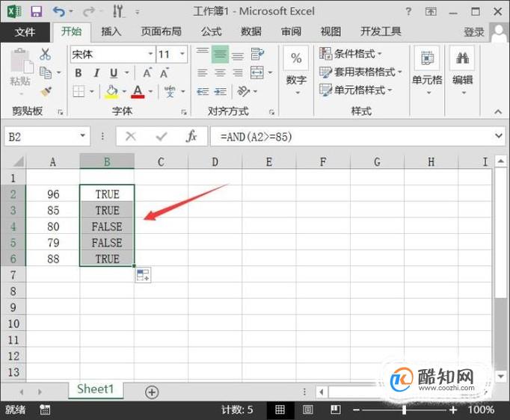Image resolution: width=510 pixels, height=420 pixels.
Task: Click the Save icon in quick access toolbar
Action: click(x=36, y=12)
